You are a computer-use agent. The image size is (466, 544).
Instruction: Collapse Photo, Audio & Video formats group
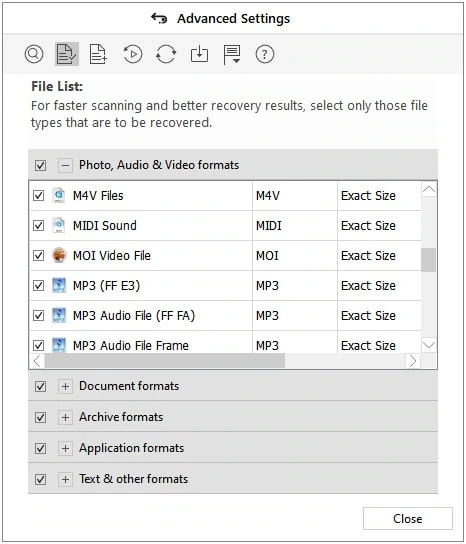pyautogui.click(x=65, y=165)
